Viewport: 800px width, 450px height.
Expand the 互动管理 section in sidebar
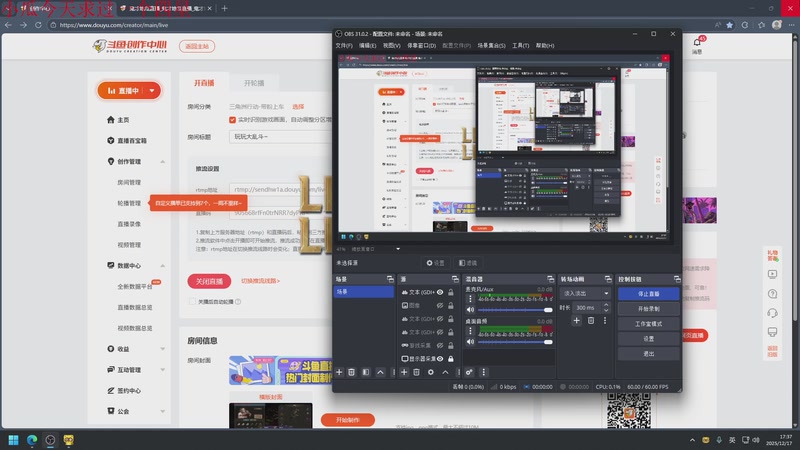click(163, 370)
